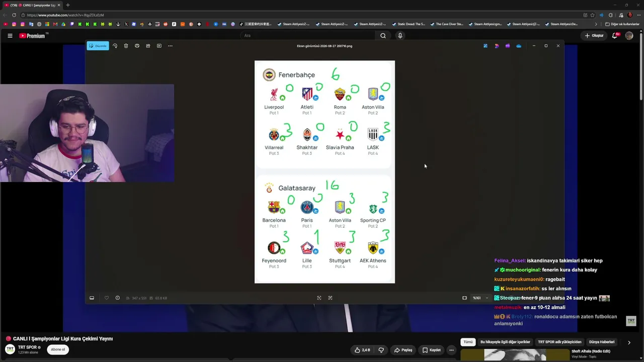Click the actual-size zoom icon
644x362 pixels.
[330, 298]
